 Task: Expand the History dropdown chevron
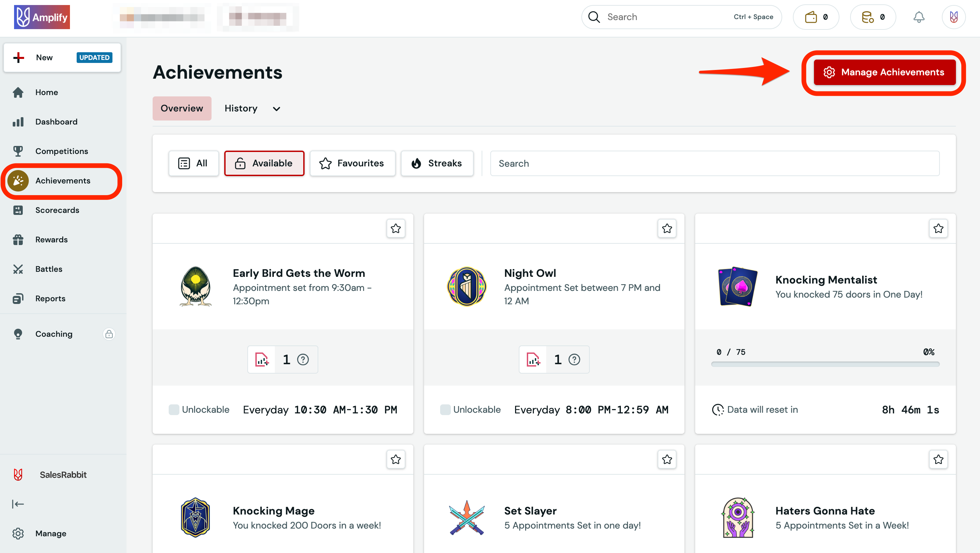coord(276,109)
